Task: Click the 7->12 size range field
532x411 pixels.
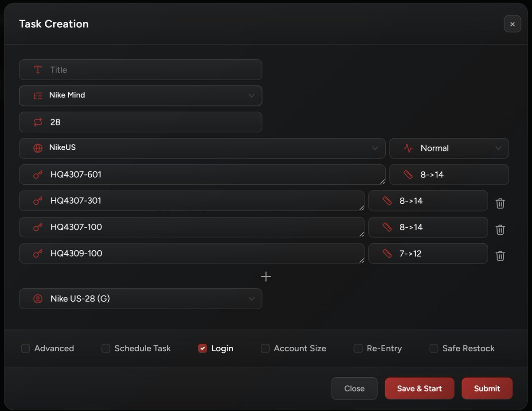Action: coord(428,253)
